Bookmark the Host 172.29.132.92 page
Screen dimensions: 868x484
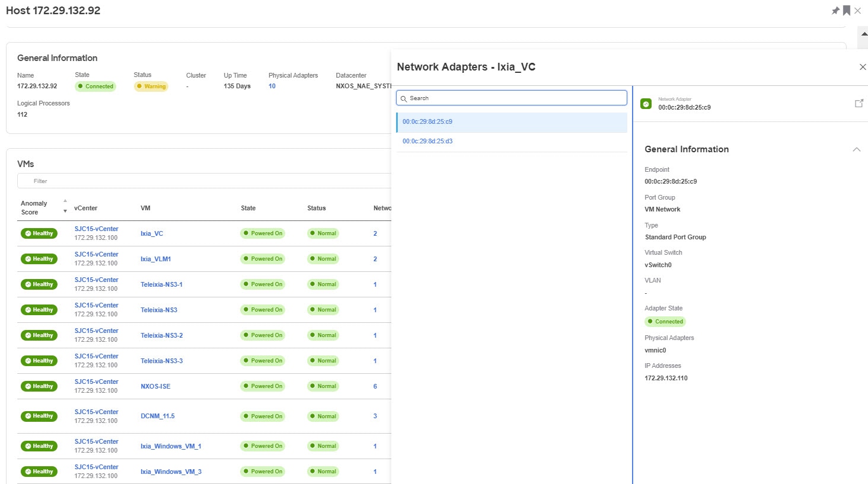coord(847,11)
